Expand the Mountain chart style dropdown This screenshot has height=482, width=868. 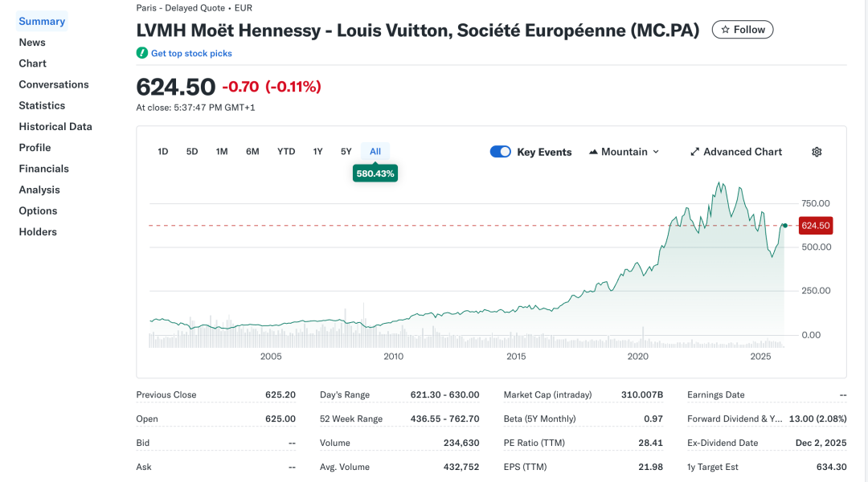656,152
